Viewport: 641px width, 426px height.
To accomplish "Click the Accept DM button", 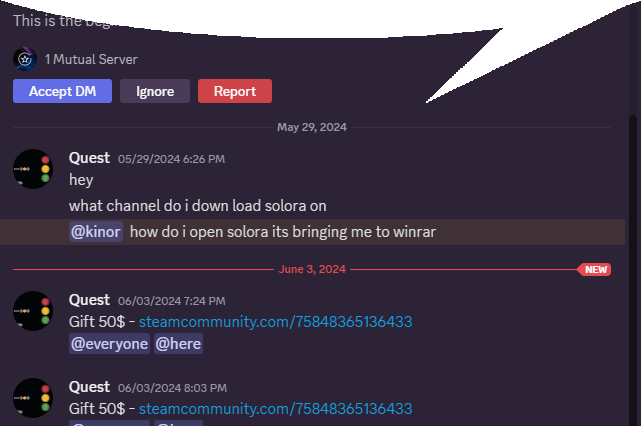I will (62, 91).
